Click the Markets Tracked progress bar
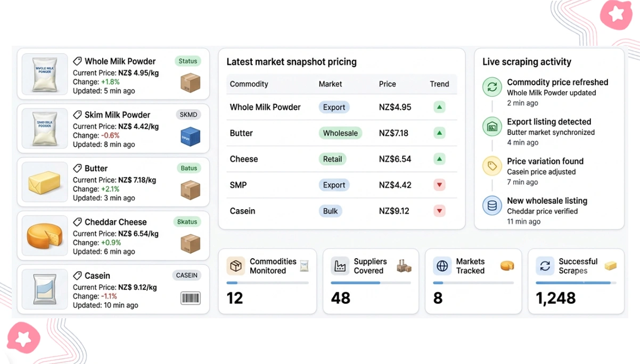 pos(473,283)
